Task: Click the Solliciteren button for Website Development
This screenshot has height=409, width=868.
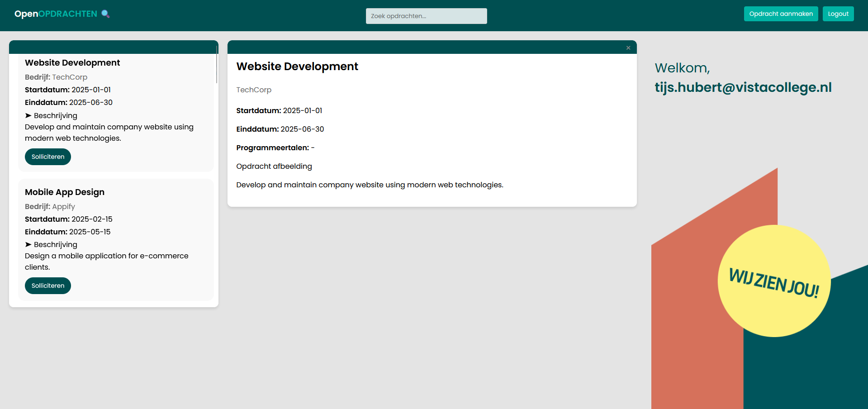Action: [47, 157]
